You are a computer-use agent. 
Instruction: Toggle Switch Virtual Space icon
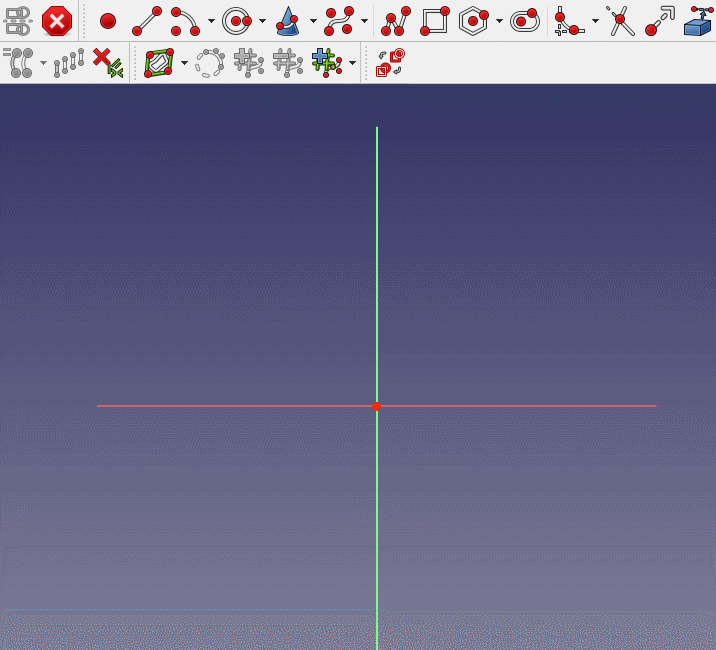(390, 63)
